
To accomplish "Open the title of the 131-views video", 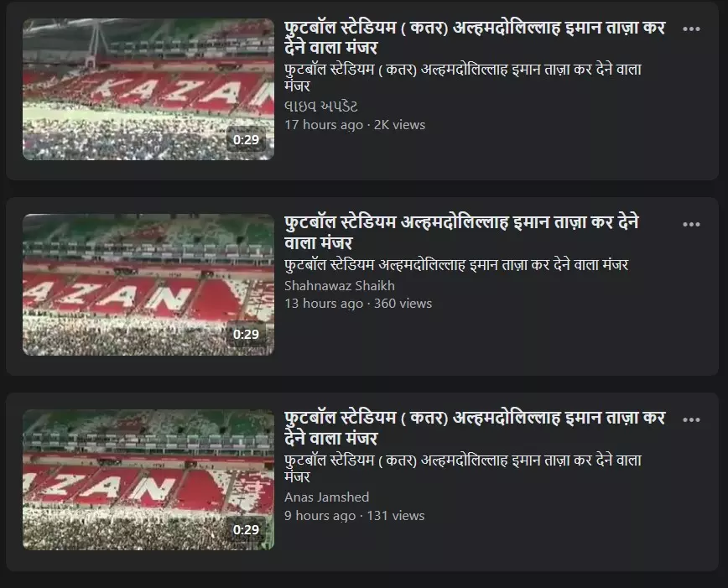I will [475, 428].
